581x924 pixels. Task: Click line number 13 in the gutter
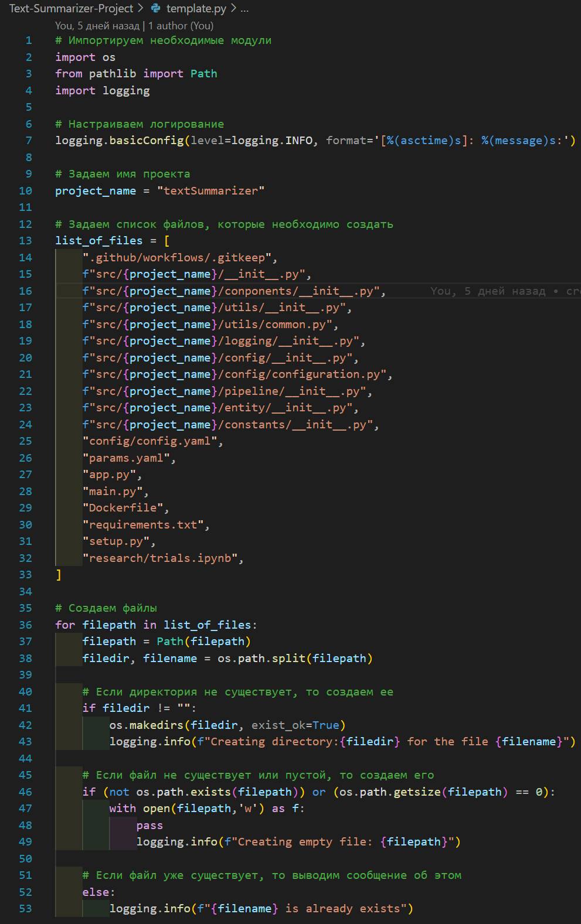[25, 241]
